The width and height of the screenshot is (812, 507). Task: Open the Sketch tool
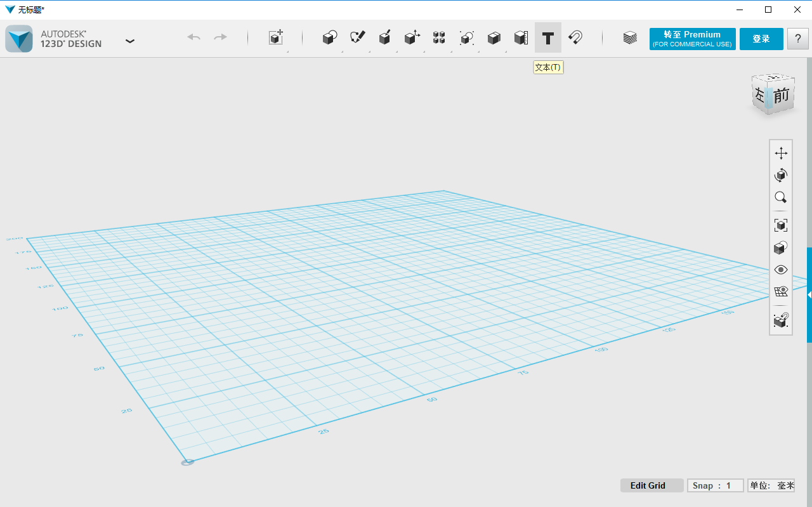click(357, 38)
